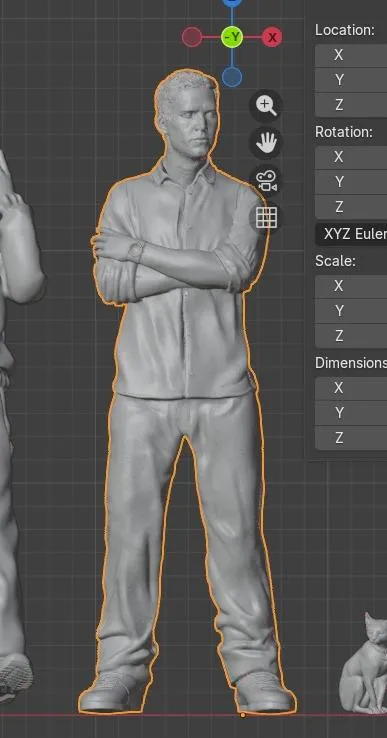Click the Scale X field

point(351,286)
